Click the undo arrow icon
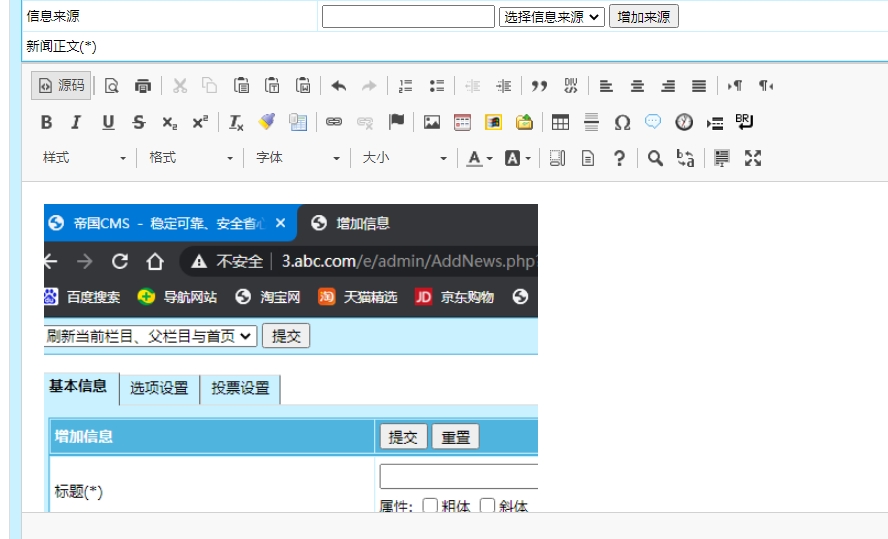 [x=339, y=86]
